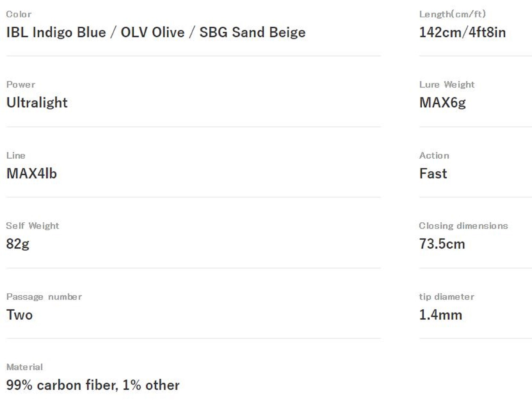The width and height of the screenshot is (532, 402).
Task: Click the Passage number value Two
Action: pos(19,315)
